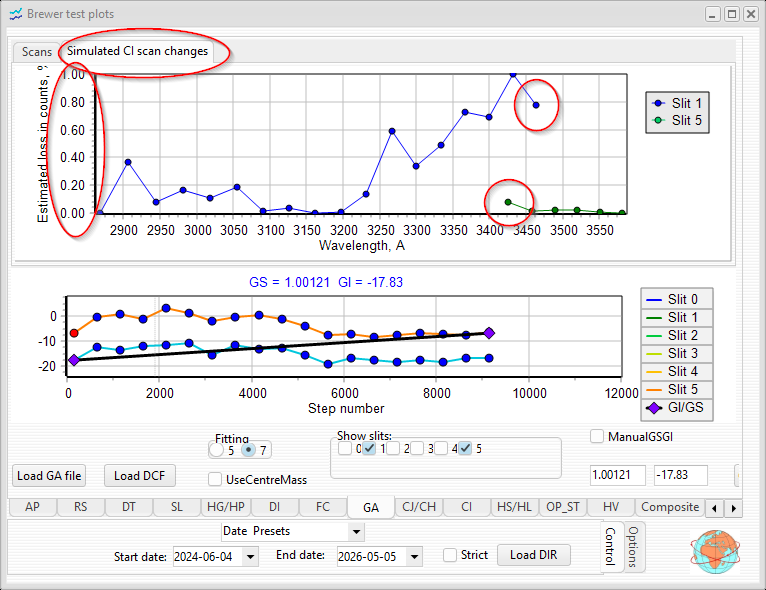Enable show slit 3 checkbox
Image resolution: width=766 pixels, height=590 pixels.
(x=417, y=448)
